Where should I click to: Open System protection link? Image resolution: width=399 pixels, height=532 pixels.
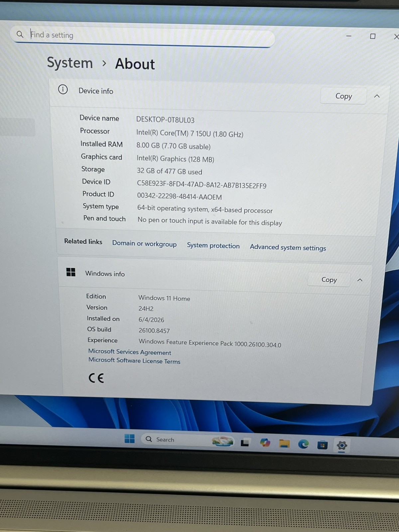pyautogui.click(x=213, y=245)
